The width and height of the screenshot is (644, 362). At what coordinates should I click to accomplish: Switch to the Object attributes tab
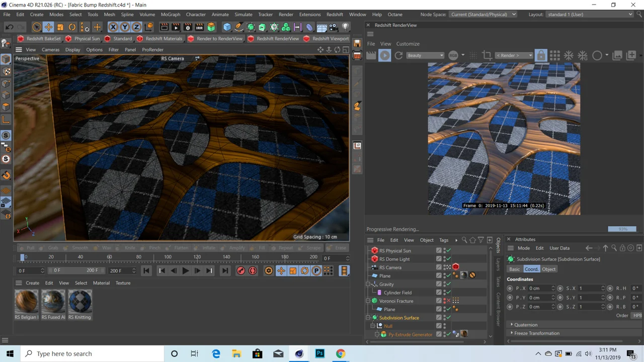[x=548, y=269]
